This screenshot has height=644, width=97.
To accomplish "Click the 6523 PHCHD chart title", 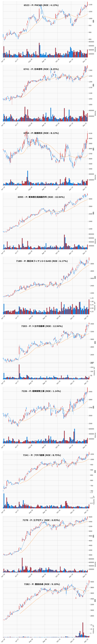I will [x=41, y=5].
